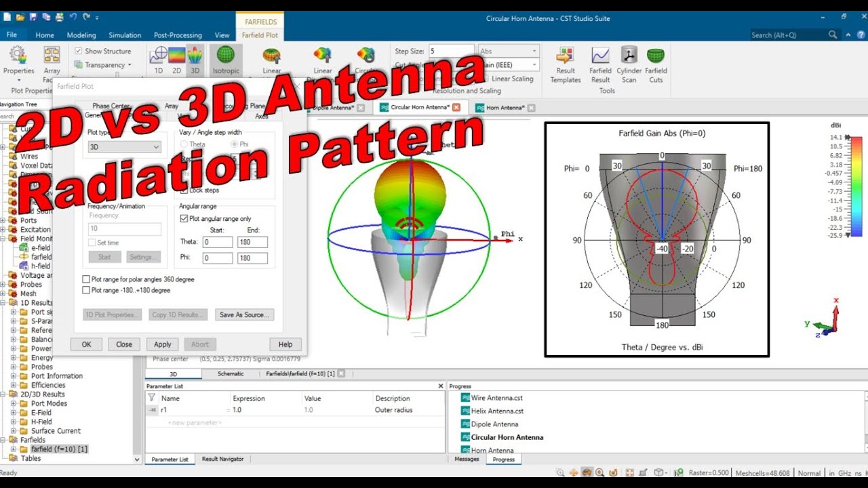The height and width of the screenshot is (488, 868).
Task: Click the Theta End input field
Action: tap(252, 242)
